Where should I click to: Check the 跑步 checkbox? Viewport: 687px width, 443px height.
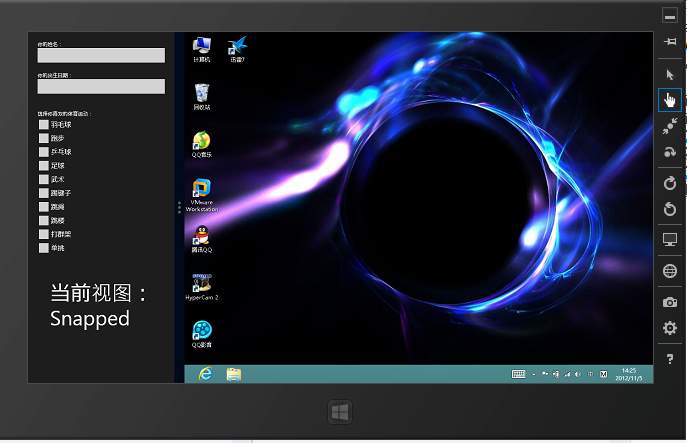(x=44, y=138)
